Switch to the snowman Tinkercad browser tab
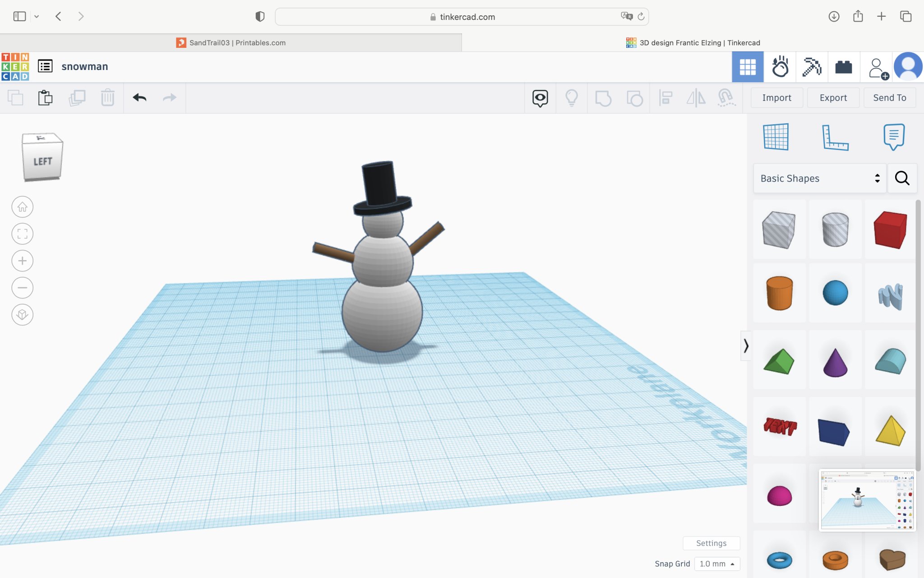 693,42
